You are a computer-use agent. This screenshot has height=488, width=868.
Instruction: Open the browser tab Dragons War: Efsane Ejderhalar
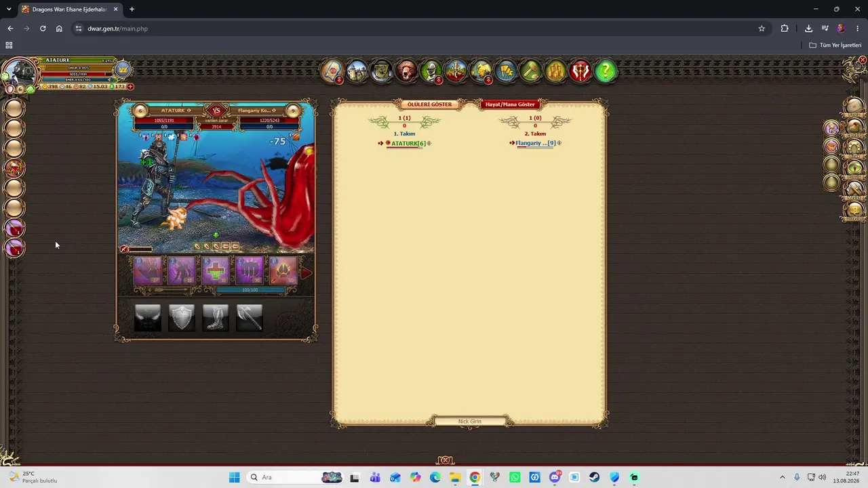point(68,9)
